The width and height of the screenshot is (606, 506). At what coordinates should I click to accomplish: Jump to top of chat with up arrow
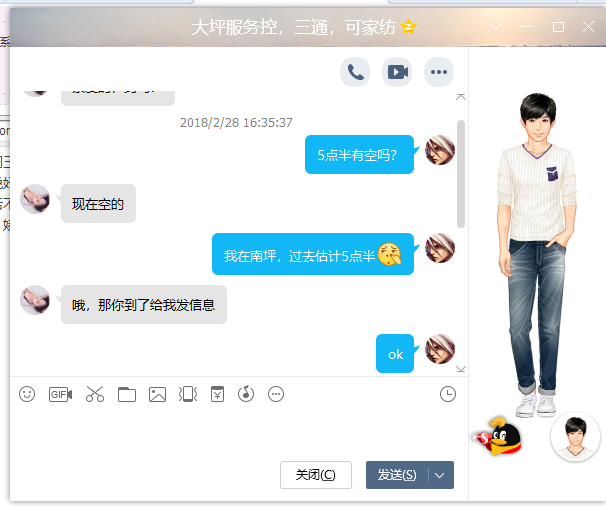(x=461, y=97)
